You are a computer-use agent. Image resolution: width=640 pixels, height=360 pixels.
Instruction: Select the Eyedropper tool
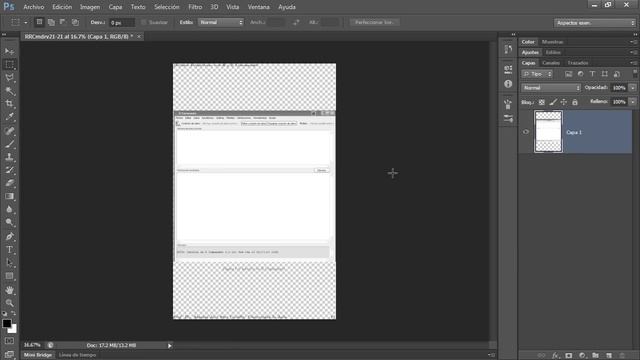click(x=9, y=117)
